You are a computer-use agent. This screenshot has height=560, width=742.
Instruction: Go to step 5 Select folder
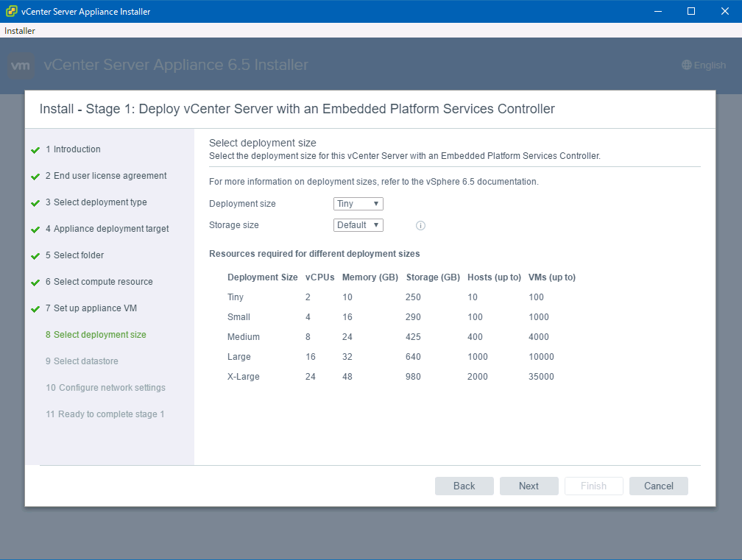click(75, 255)
